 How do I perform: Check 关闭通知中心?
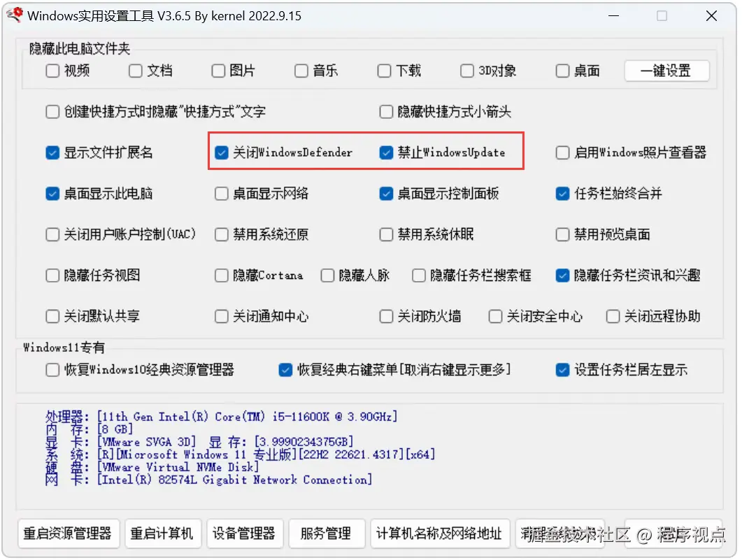tap(222, 317)
